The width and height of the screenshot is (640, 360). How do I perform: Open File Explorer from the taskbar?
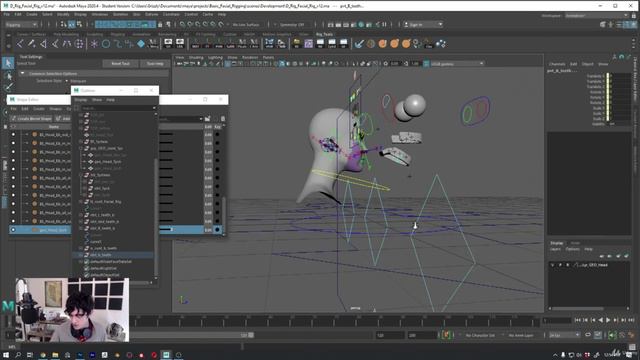[55, 355]
